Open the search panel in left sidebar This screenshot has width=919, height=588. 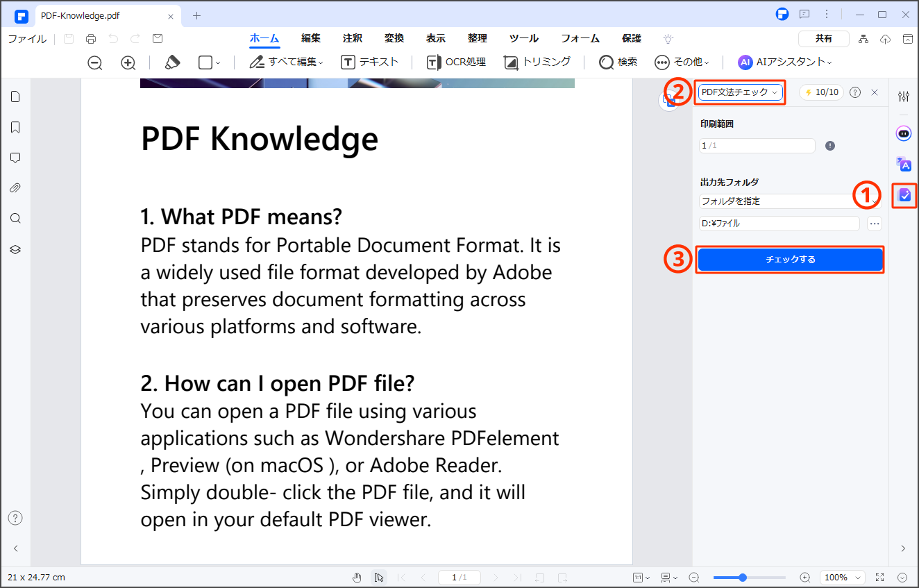click(x=15, y=219)
